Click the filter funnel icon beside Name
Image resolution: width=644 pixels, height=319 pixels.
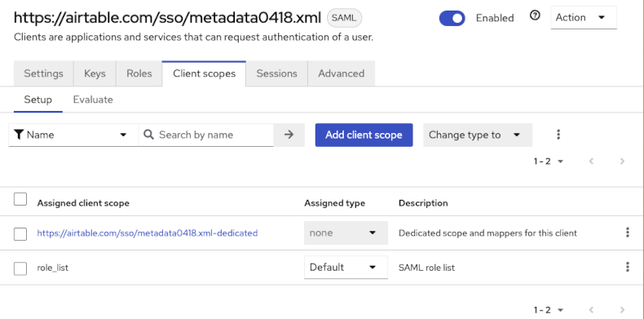click(x=19, y=135)
